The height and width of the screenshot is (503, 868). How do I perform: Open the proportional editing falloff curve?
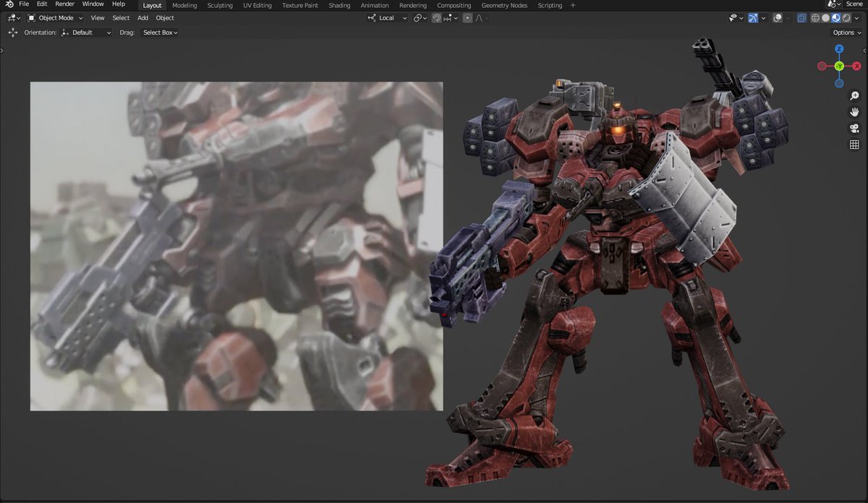pyautogui.click(x=482, y=18)
